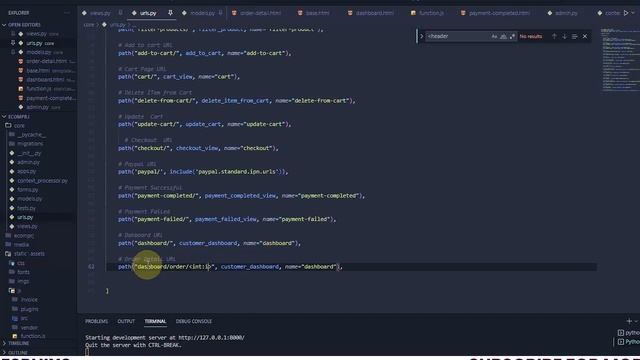Open models.py in the core folder
This screenshot has width=640, height=360.
tap(29, 199)
